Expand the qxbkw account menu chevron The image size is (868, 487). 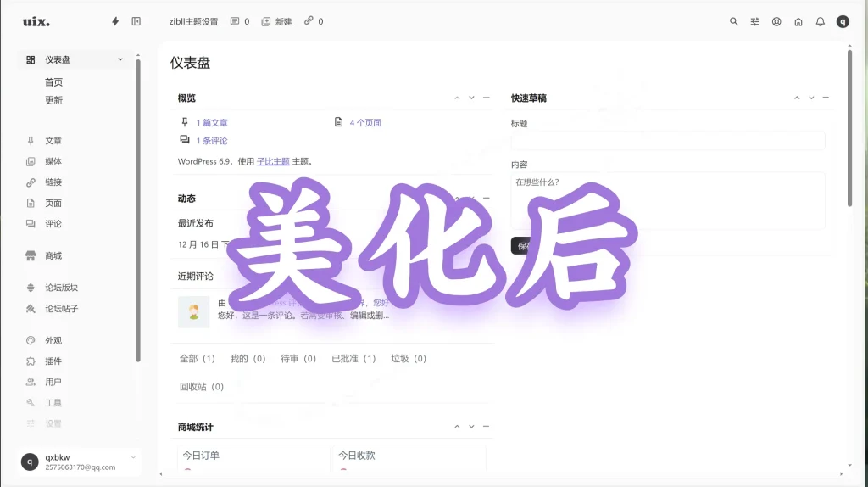tap(133, 457)
